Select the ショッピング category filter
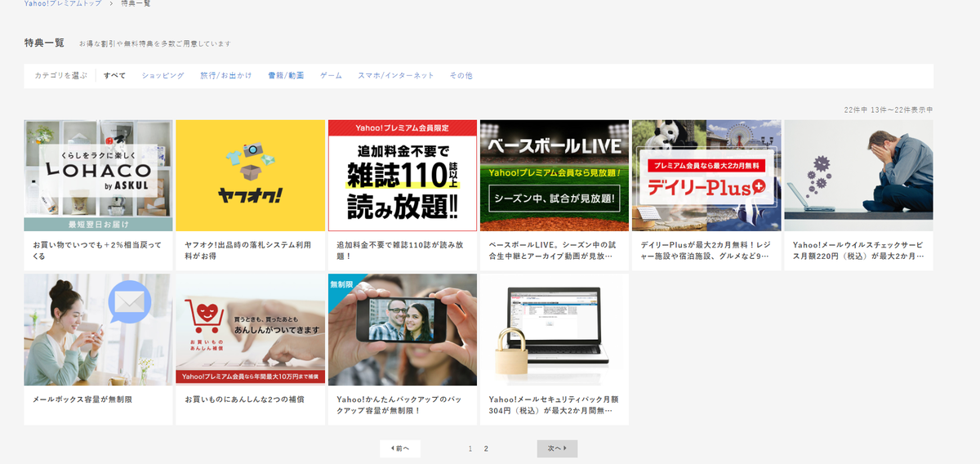The image size is (980, 464). 163,76
